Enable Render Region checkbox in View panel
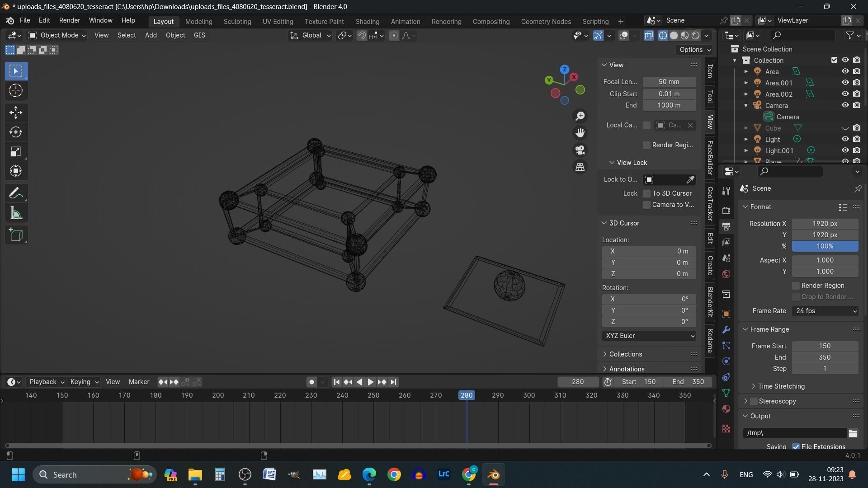The width and height of the screenshot is (868, 488). pyautogui.click(x=646, y=145)
